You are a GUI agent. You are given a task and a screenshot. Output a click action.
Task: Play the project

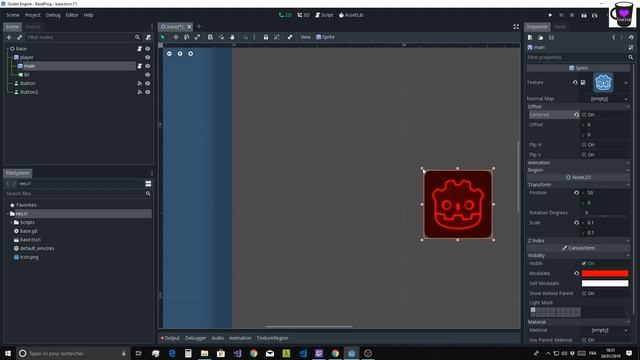550,15
